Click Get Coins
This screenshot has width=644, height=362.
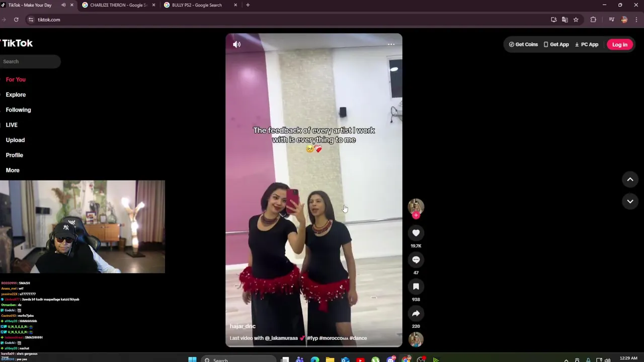point(523,44)
